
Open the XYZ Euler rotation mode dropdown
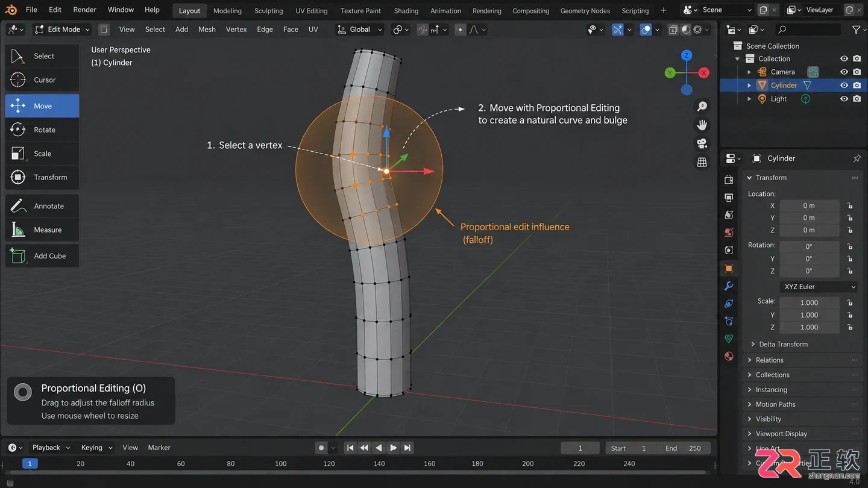pyautogui.click(x=819, y=287)
